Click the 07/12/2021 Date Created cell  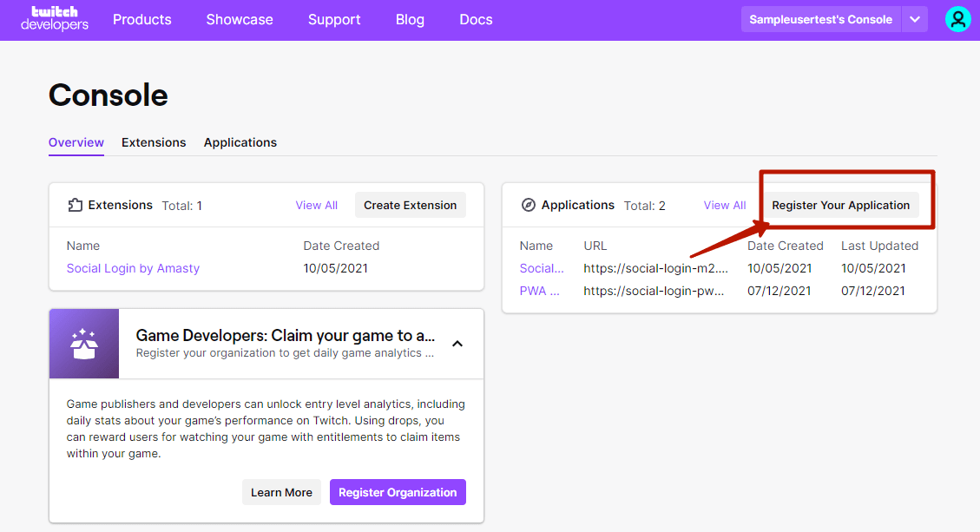pyautogui.click(x=779, y=291)
